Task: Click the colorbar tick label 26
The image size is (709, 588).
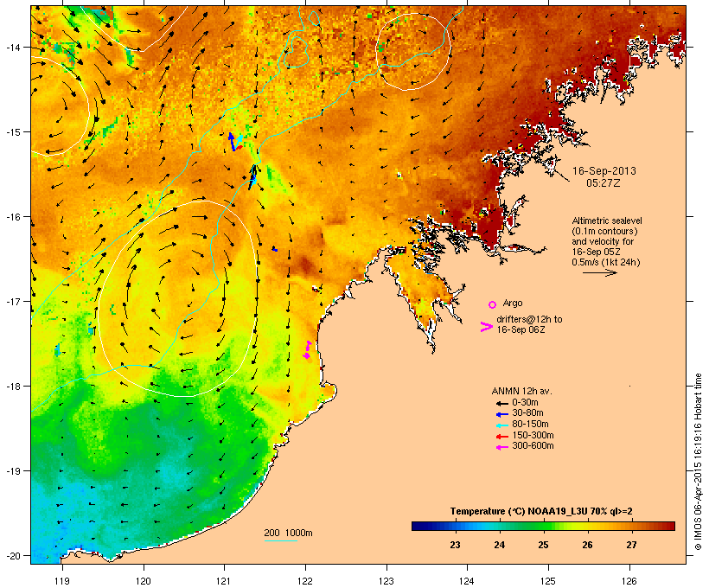Action: click(x=587, y=545)
